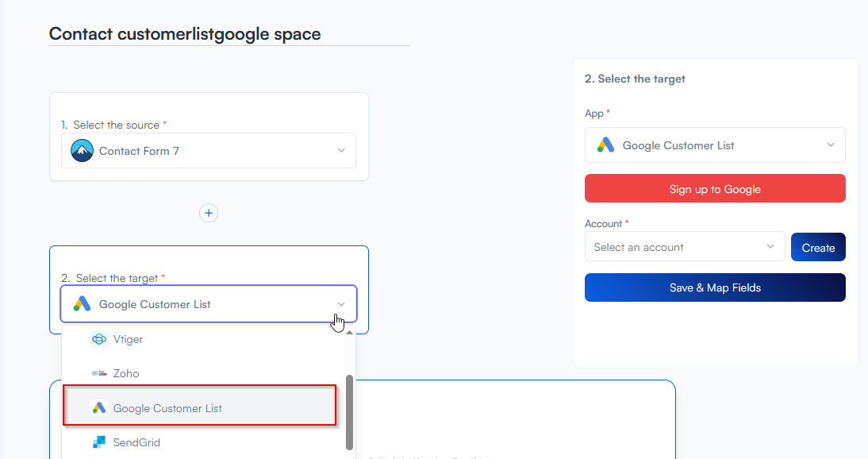This screenshot has height=459, width=868.
Task: Select the Zoho text entry in the list
Action: point(126,373)
